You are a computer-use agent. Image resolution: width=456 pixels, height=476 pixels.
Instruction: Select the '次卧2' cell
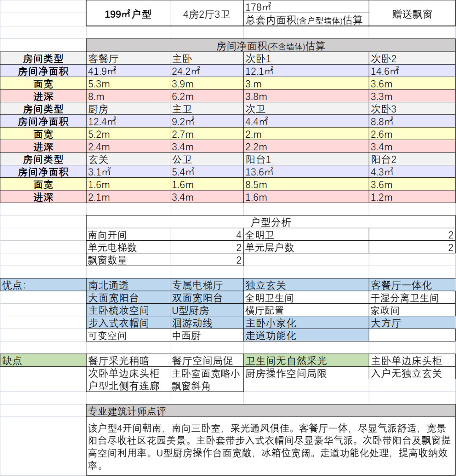[412, 58]
